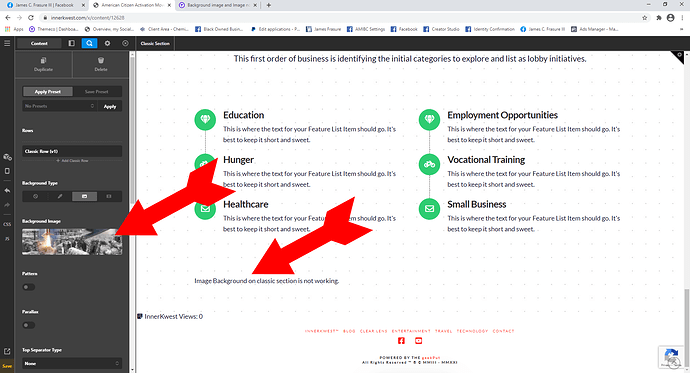Open Top Separator Type dropdown
The height and width of the screenshot is (373, 690).
pos(72,363)
